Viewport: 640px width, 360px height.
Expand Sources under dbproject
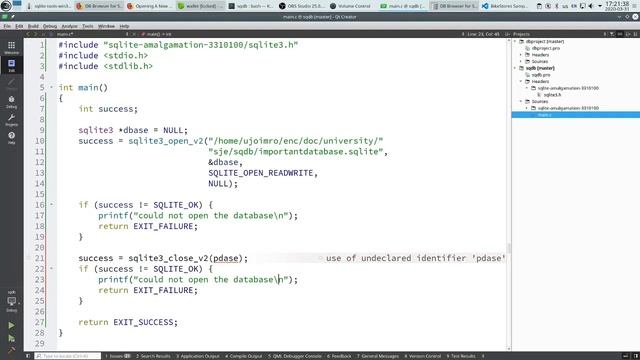[x=521, y=62]
